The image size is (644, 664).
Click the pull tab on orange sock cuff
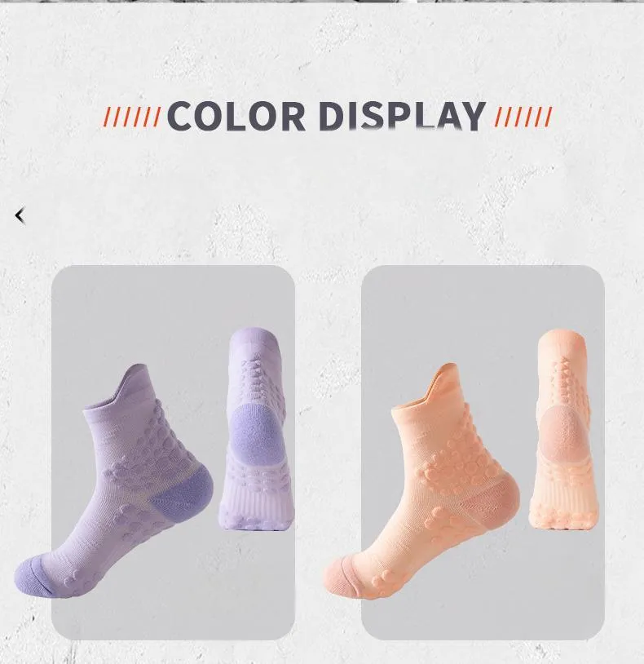(442, 381)
